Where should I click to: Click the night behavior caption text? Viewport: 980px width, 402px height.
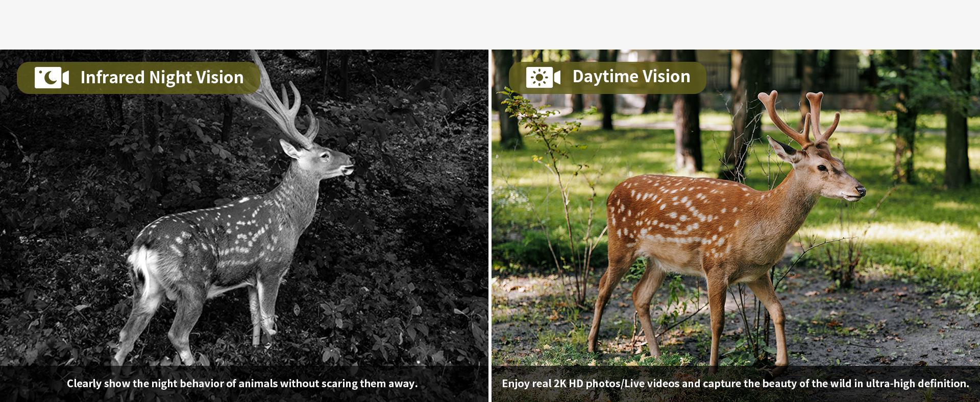pos(242,384)
